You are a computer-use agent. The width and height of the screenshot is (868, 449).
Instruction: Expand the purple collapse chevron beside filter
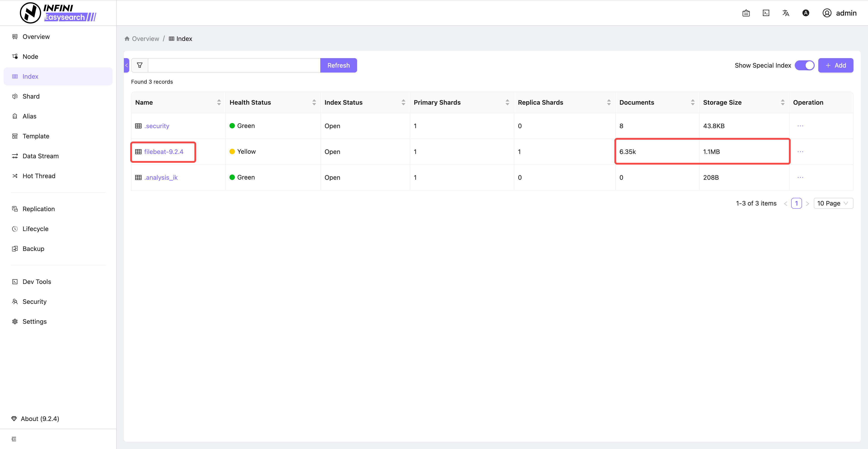[126, 65]
